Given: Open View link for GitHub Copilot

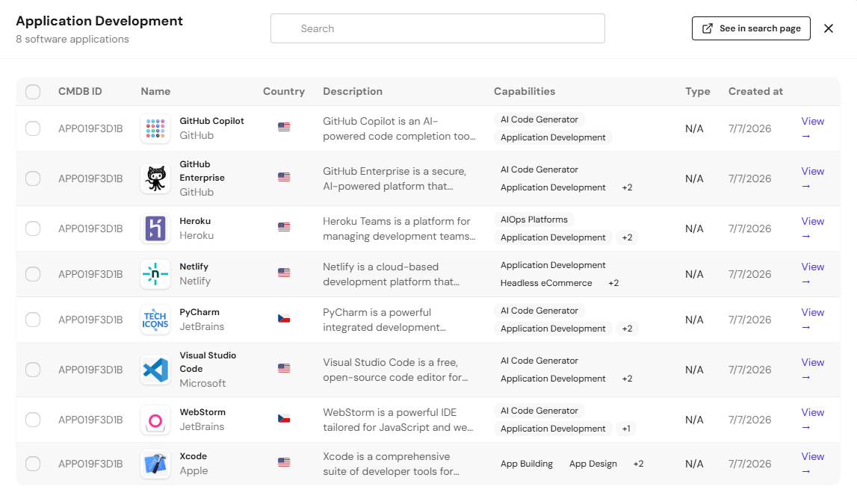Looking at the screenshot, I should 813,128.
